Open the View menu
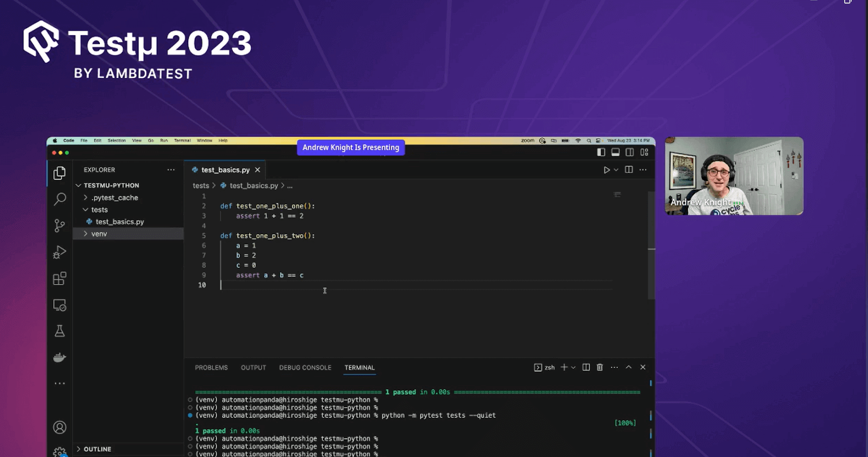868x457 pixels. tap(137, 140)
